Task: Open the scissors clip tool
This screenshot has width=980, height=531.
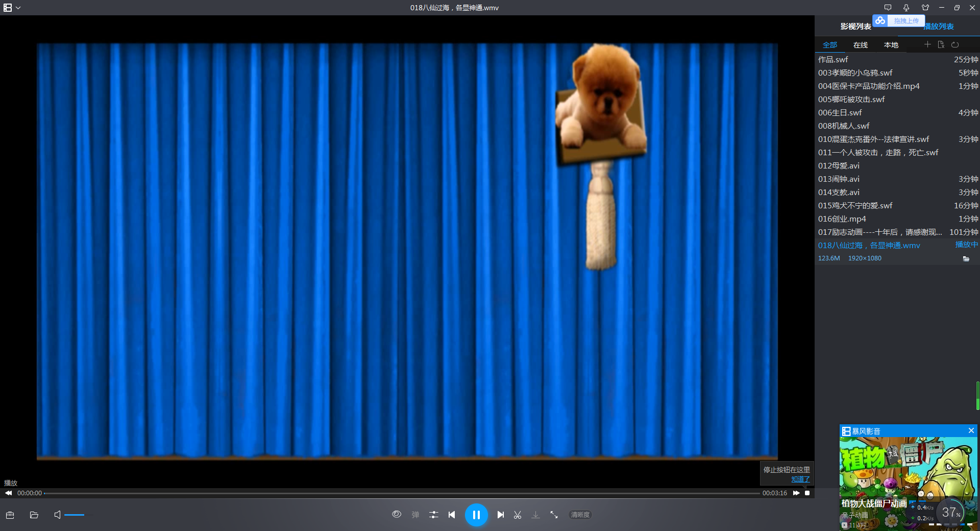Action: (x=518, y=515)
